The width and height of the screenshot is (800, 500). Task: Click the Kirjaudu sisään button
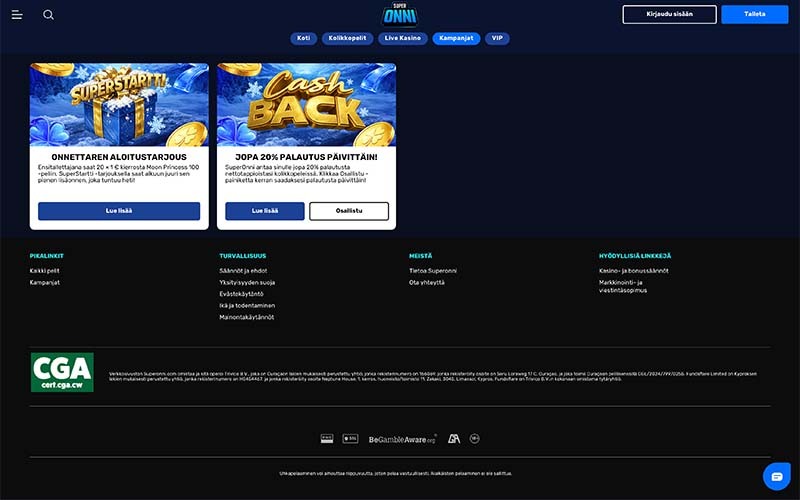[669, 14]
